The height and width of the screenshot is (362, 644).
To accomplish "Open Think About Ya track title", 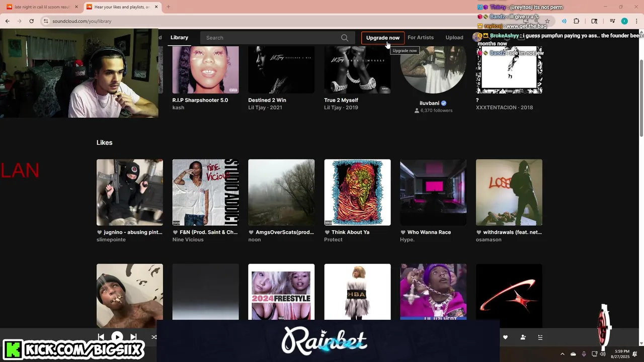I will tap(351, 232).
